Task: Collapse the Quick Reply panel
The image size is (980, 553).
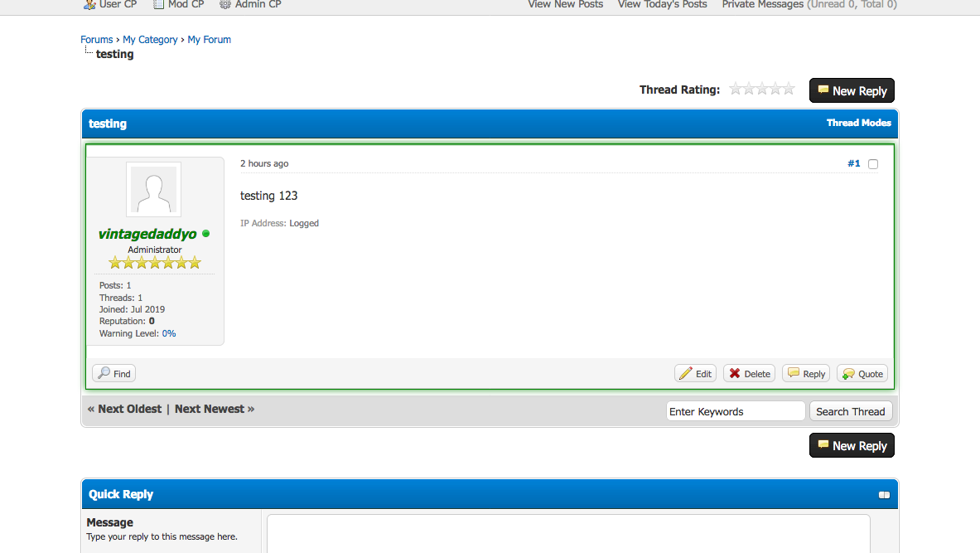Action: tap(884, 495)
